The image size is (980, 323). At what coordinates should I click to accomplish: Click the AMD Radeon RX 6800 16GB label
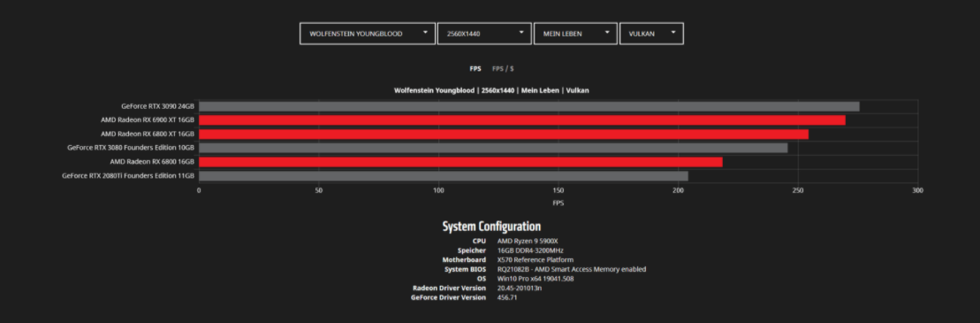tap(152, 162)
